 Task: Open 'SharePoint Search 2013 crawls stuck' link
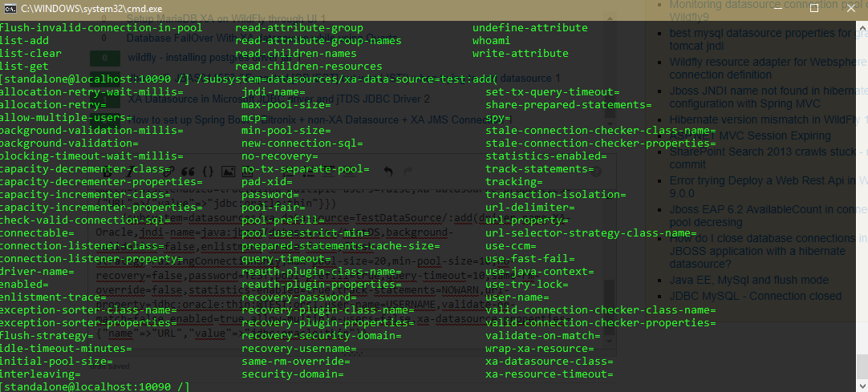[768, 158]
